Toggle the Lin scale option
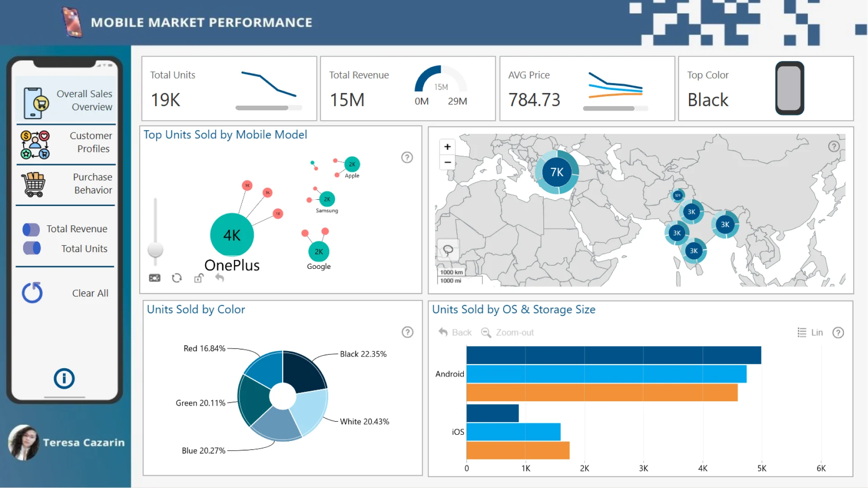This screenshot has height=488, width=868. (810, 333)
